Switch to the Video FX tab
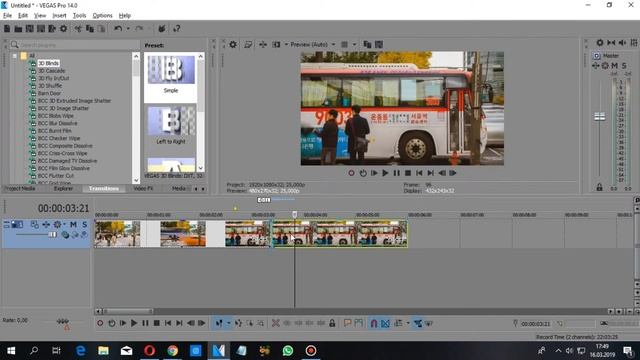Image resolution: width=640 pixels, height=360 pixels. 143,189
